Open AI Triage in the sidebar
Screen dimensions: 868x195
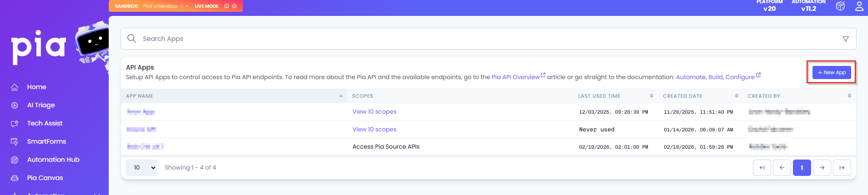(41, 105)
